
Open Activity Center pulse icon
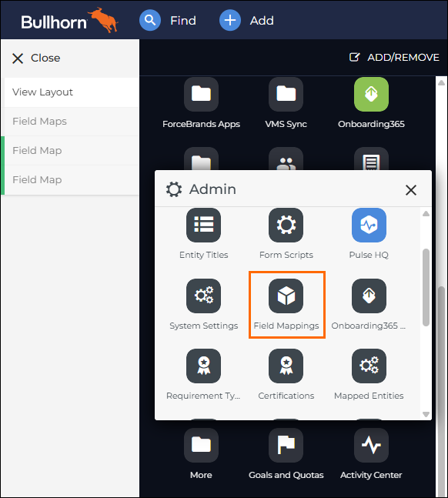pos(372,446)
